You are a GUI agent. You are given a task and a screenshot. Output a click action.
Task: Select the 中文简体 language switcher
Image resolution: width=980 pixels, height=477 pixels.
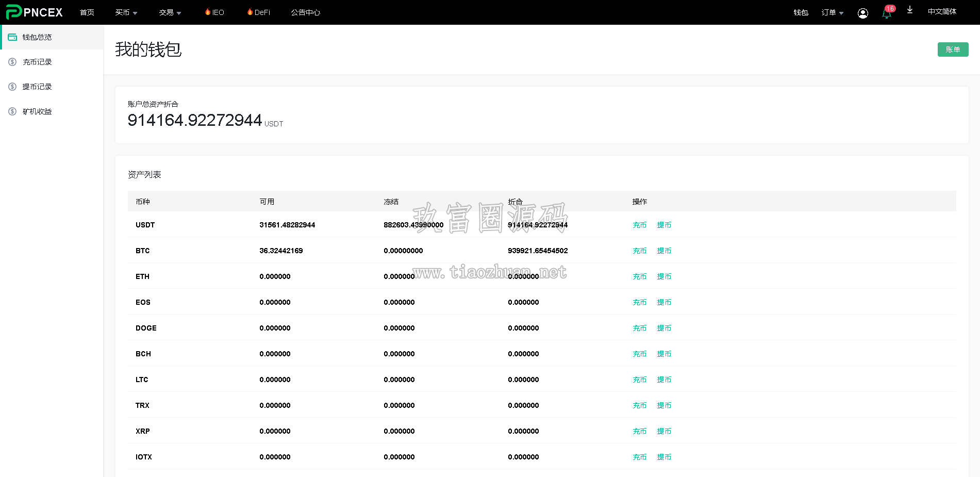942,12
